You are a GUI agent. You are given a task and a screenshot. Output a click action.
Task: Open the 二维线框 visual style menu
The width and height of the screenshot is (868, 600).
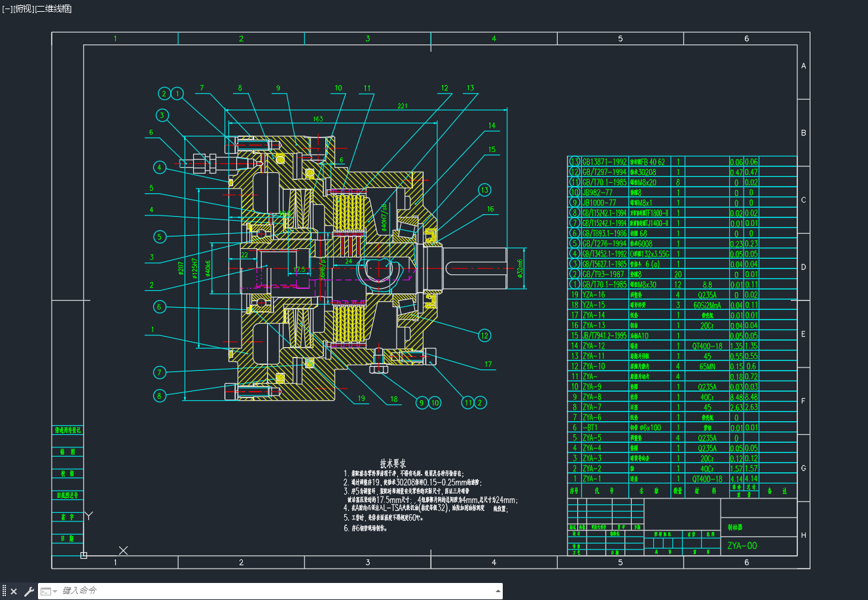click(53, 9)
